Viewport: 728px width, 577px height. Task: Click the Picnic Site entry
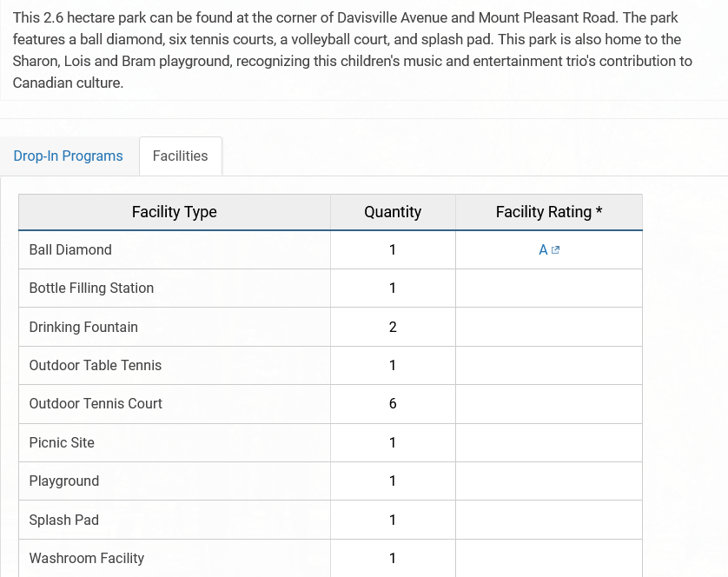[x=62, y=443]
